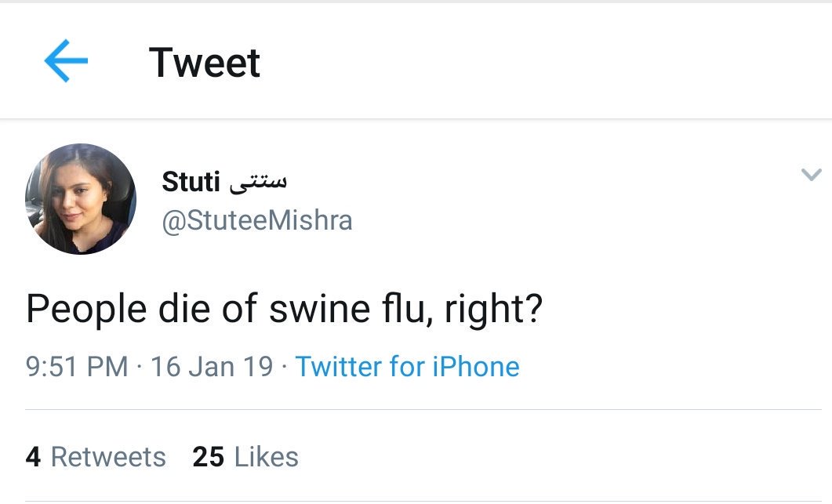Click the display name Stuti

191,182
